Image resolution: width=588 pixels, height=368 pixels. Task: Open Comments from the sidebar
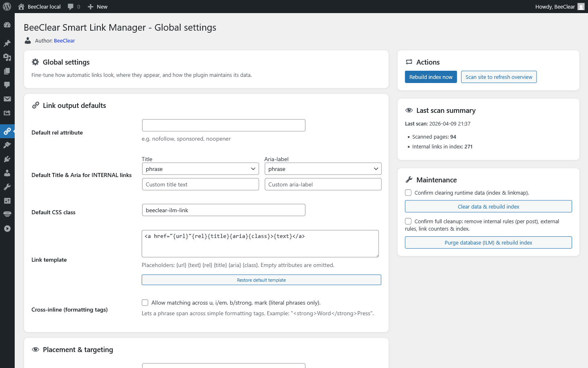pyautogui.click(x=7, y=85)
